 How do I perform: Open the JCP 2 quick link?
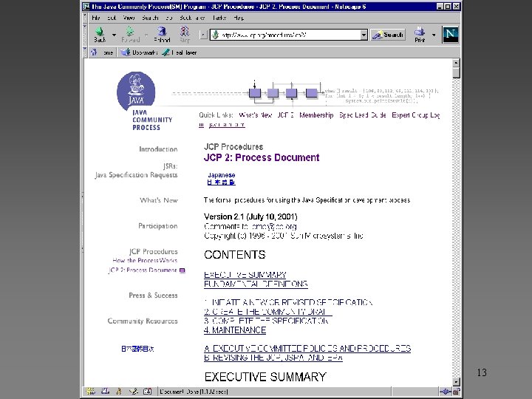tap(285, 115)
